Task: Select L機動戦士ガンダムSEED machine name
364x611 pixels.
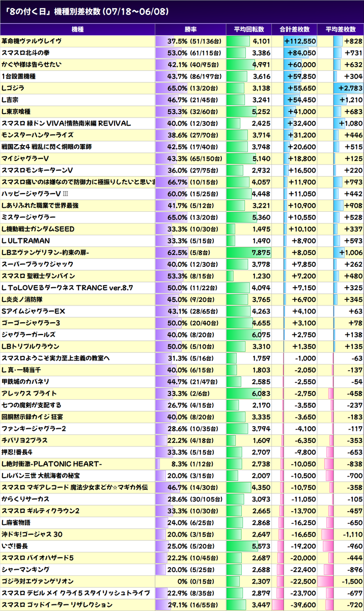Action: (x=38, y=229)
